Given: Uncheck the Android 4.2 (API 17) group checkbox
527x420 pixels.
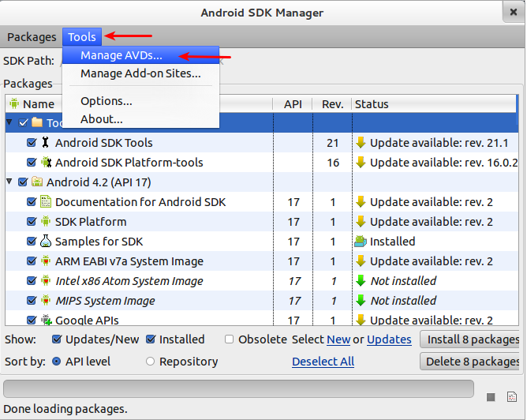Looking at the screenshot, I should (23, 182).
